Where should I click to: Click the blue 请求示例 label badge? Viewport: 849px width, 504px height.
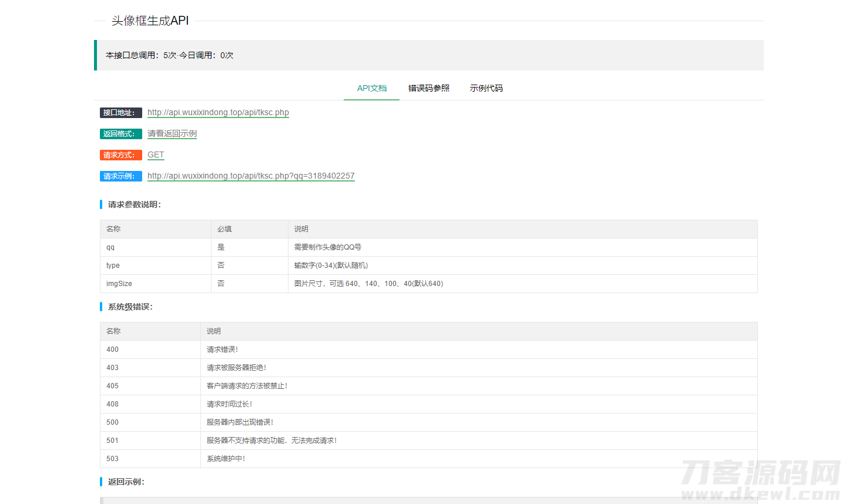click(x=120, y=176)
